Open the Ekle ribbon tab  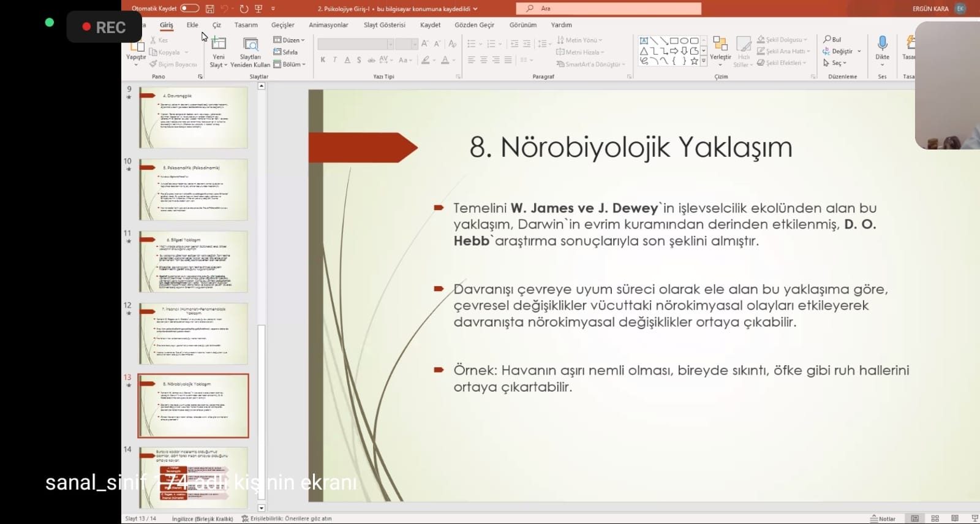point(192,25)
